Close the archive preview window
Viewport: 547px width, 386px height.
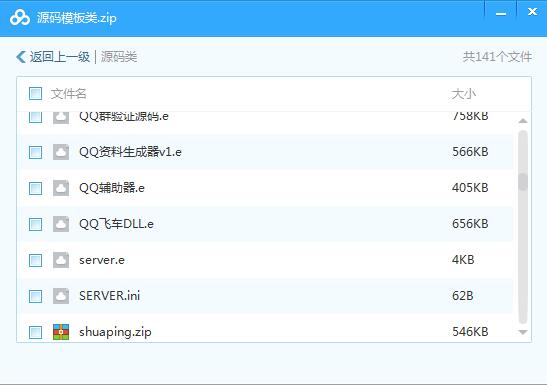point(532,12)
